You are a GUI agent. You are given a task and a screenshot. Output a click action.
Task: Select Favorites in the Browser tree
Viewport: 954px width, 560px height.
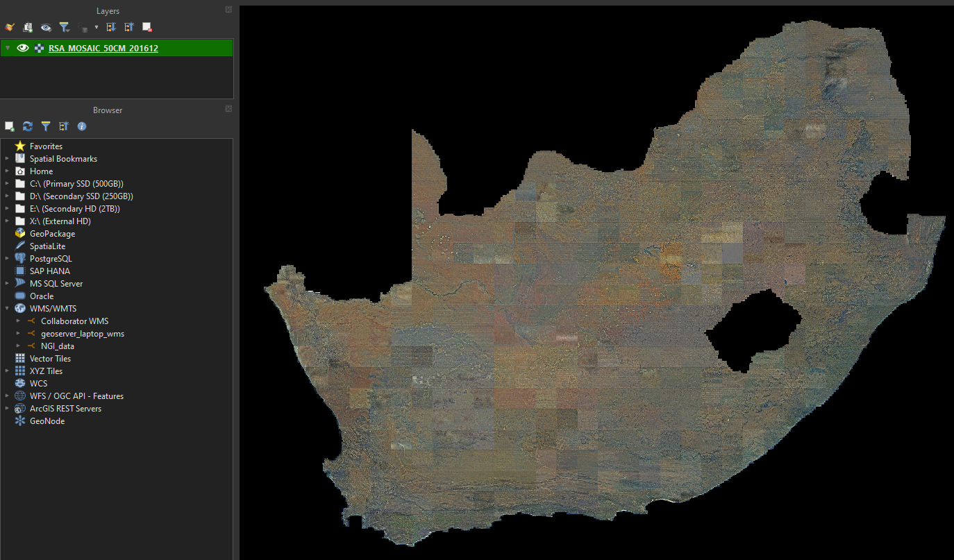[46, 146]
